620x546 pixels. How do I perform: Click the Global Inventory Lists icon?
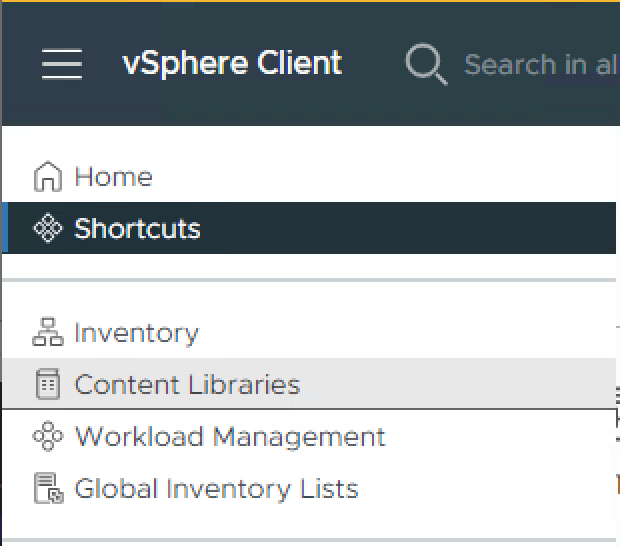pos(48,489)
